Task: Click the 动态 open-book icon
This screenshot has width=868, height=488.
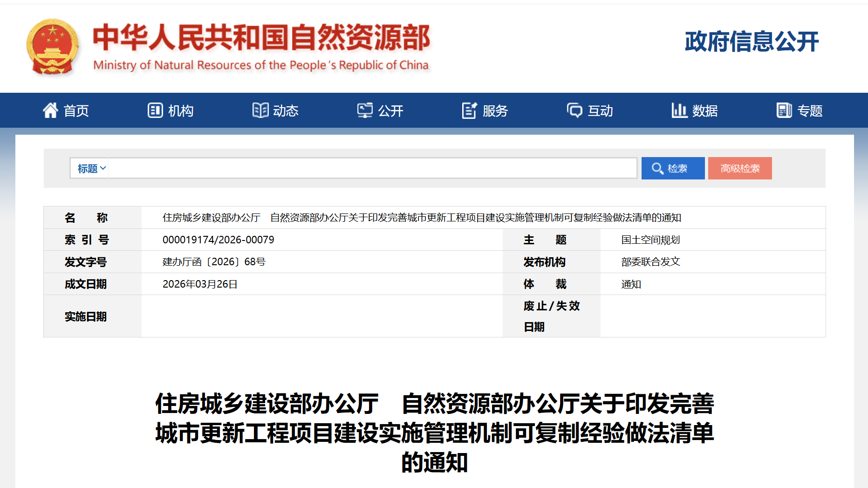Action: tap(260, 110)
